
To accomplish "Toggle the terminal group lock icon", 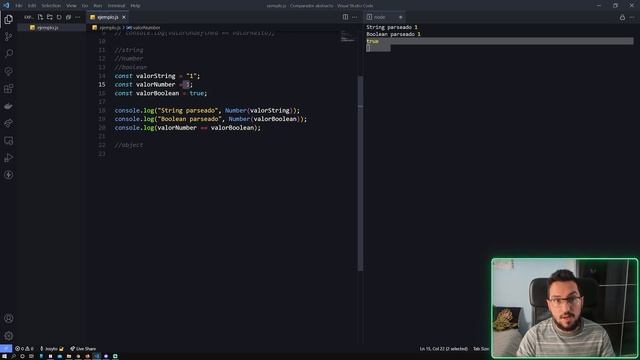I will [622, 17].
